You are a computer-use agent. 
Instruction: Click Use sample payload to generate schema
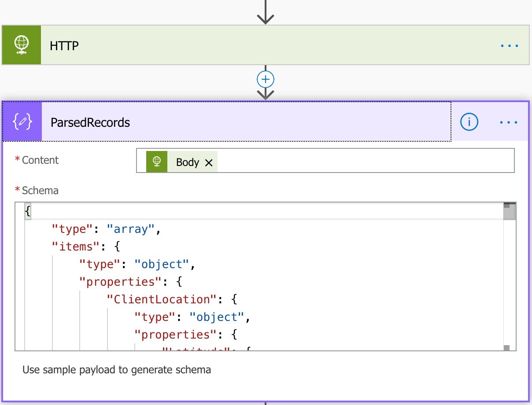point(117,370)
